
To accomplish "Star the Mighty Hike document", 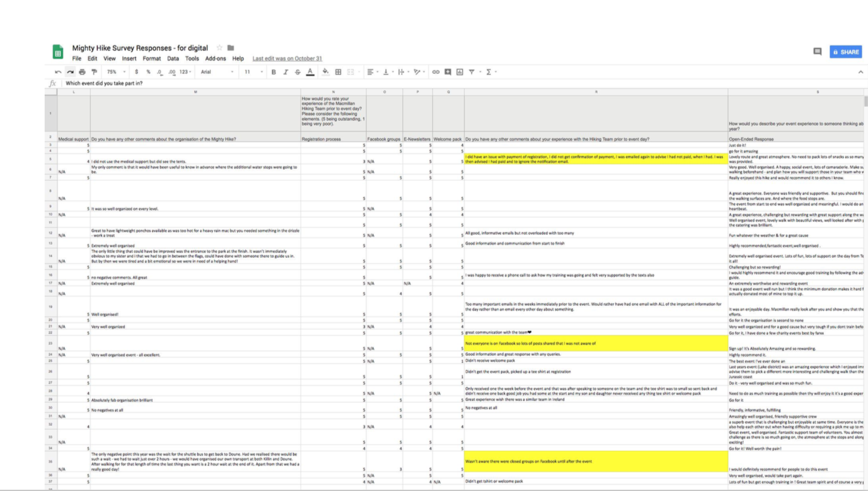I will pyautogui.click(x=219, y=48).
